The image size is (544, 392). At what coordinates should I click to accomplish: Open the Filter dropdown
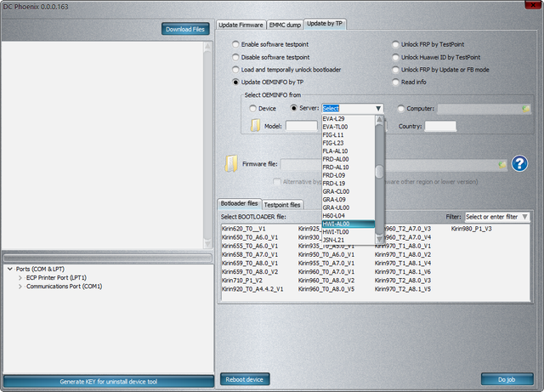click(525, 217)
